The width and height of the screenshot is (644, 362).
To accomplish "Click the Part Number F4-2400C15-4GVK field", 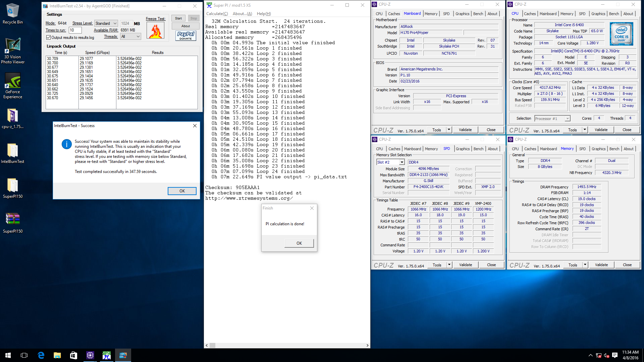I will 428,187.
